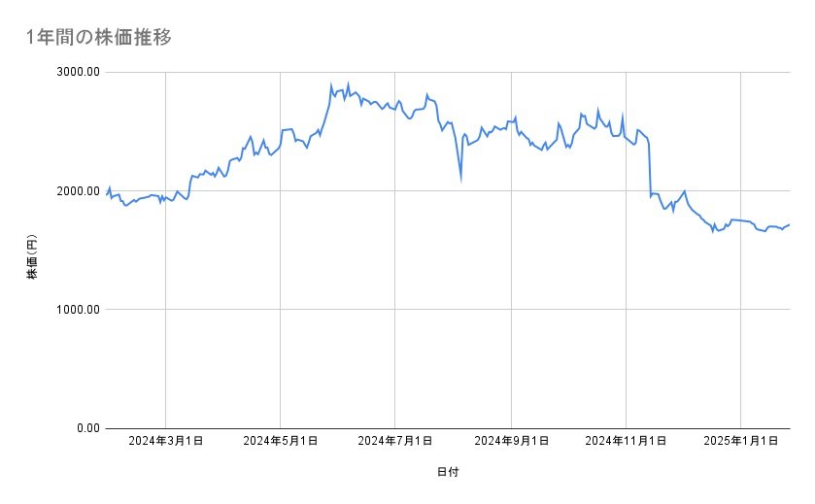Select the 2024年7月1日 date label

coord(395,442)
